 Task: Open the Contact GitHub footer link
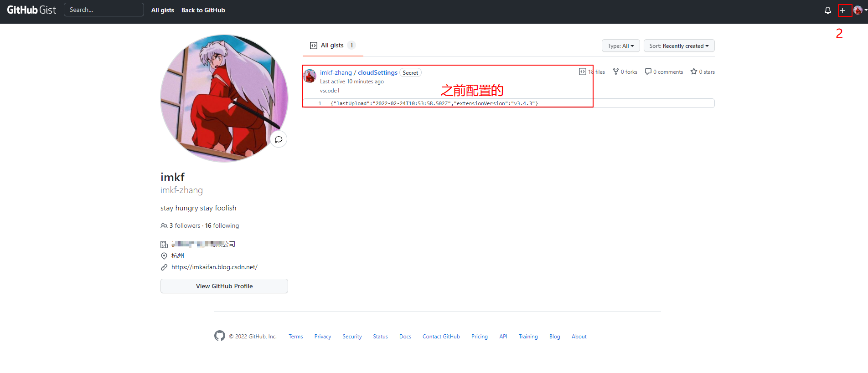coord(441,337)
